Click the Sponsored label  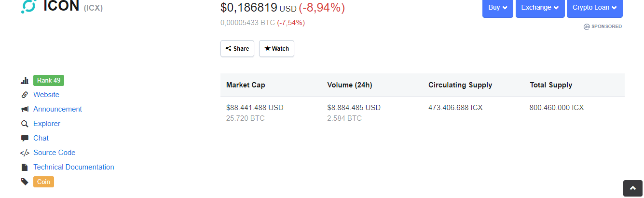pyautogui.click(x=603, y=27)
